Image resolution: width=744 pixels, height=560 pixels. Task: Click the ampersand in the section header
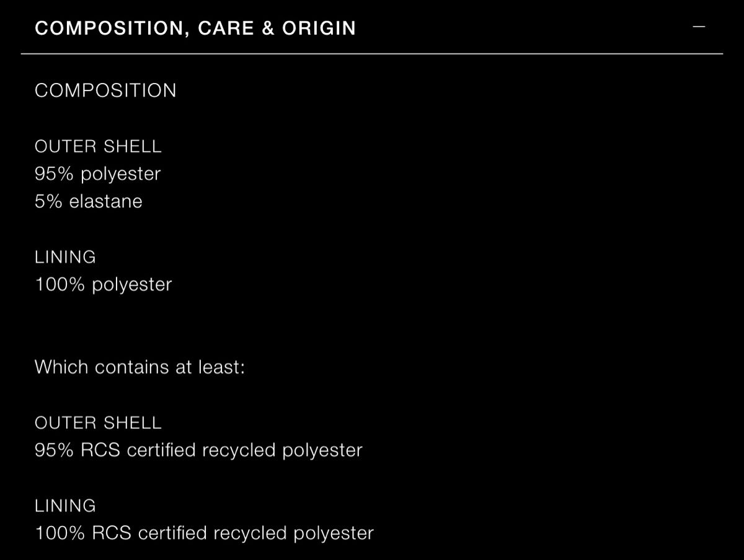pyautogui.click(x=268, y=28)
